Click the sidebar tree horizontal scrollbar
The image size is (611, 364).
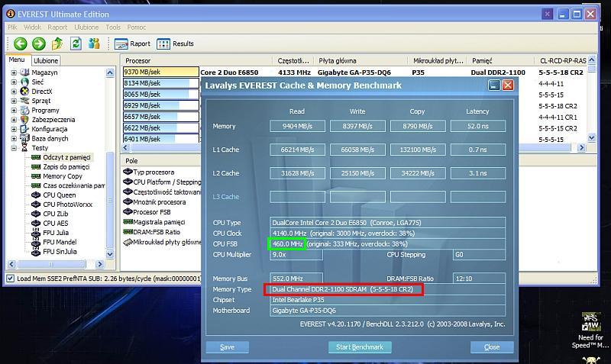pyautogui.click(x=56, y=264)
